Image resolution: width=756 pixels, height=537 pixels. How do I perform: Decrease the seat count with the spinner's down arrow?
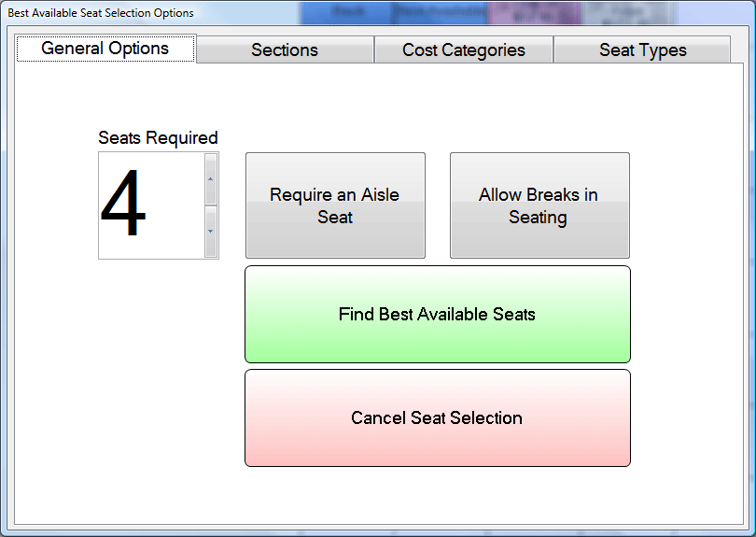(x=211, y=231)
